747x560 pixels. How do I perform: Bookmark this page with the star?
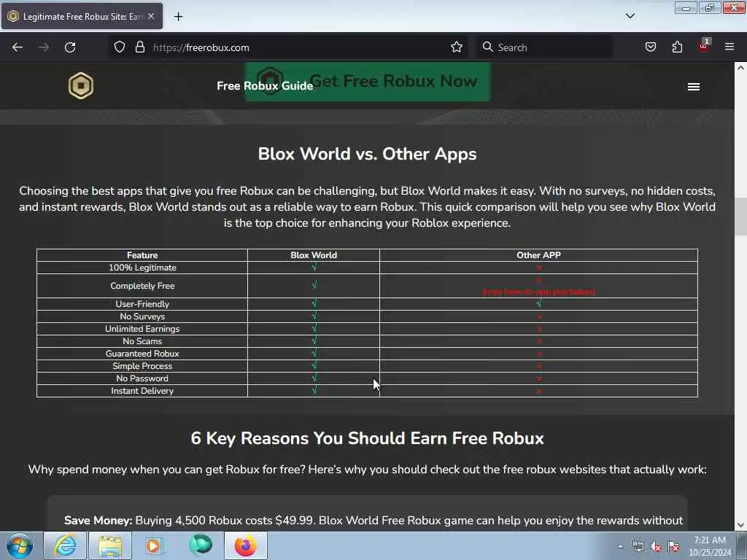[x=457, y=47]
